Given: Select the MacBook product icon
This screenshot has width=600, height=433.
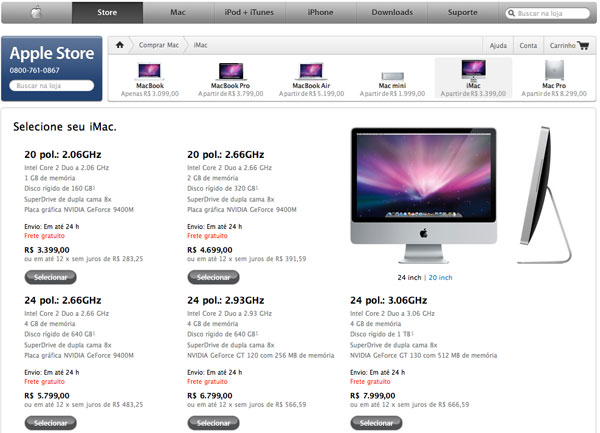Looking at the screenshot, I should [x=149, y=71].
